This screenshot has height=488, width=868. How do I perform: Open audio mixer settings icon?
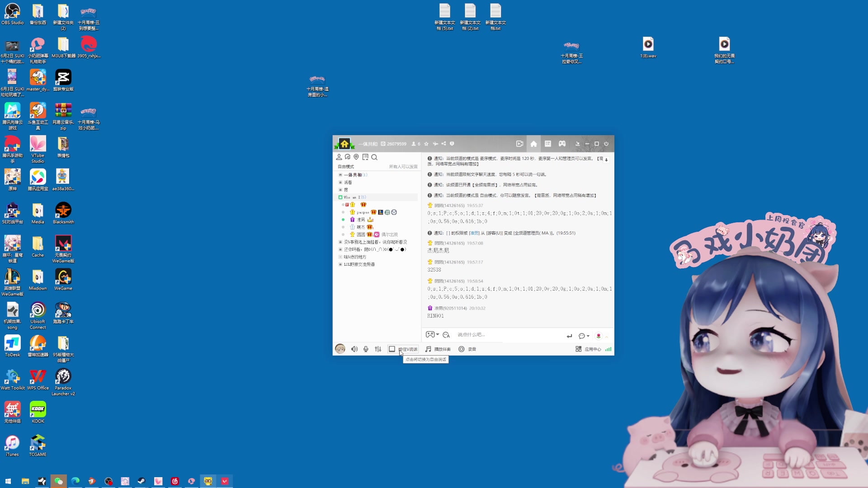pyautogui.click(x=378, y=349)
